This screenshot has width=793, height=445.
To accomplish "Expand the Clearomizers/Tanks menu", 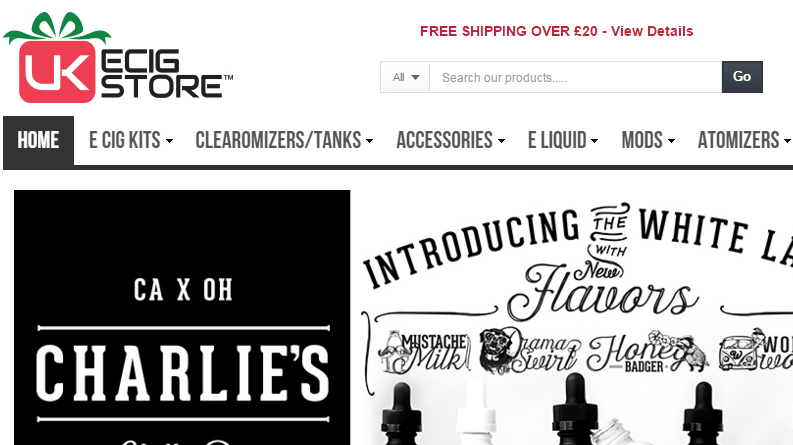I will [284, 141].
